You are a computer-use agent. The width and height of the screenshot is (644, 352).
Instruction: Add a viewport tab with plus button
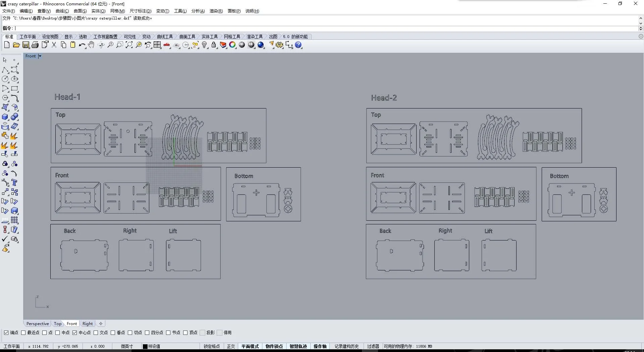(x=101, y=324)
